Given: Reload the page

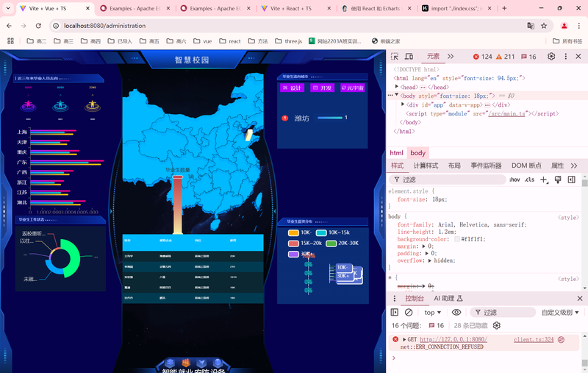Looking at the screenshot, I should [x=38, y=26].
